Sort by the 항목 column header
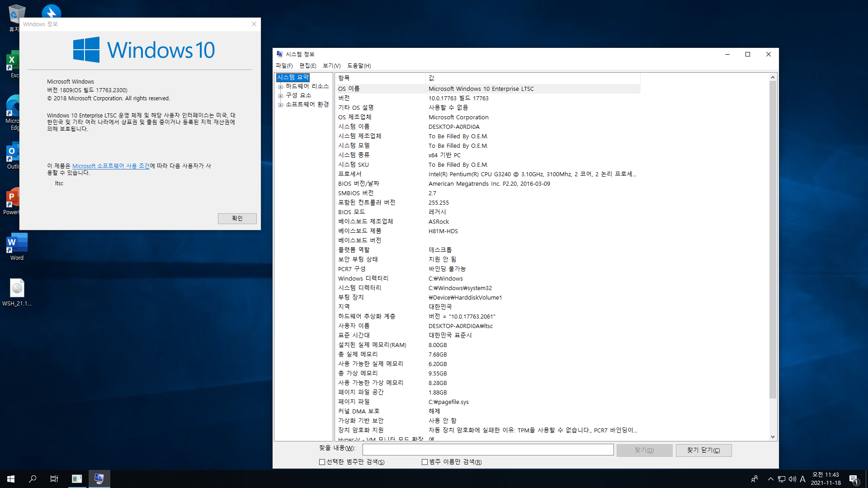This screenshot has height=488, width=868. coord(380,78)
